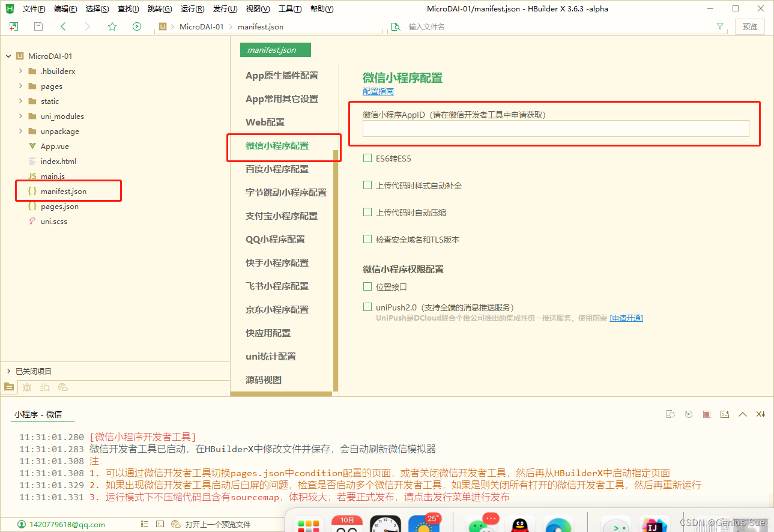Viewport: 774px width, 532px height.
Task: Enable 检查安全域名和TLS版本 checkbox
Action: [x=367, y=239]
